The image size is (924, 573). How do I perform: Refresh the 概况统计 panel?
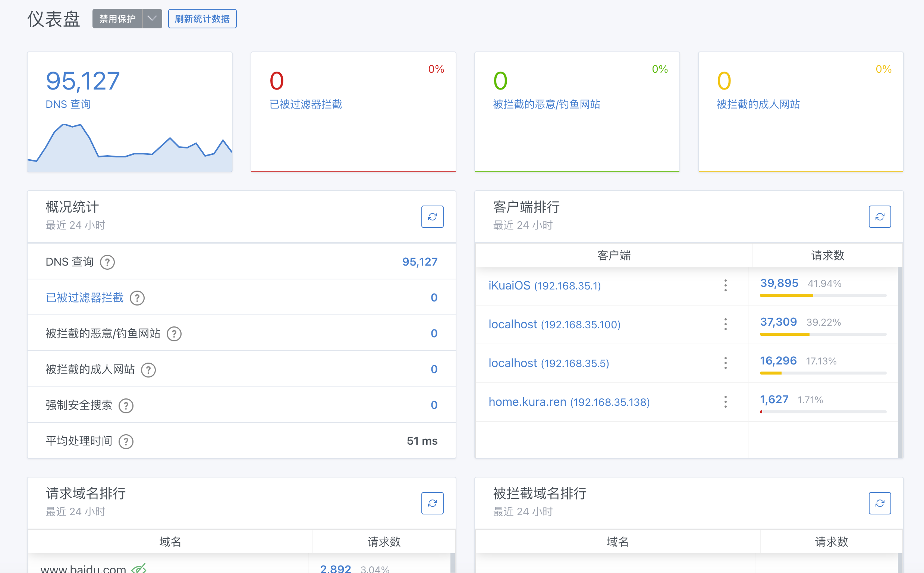[432, 217]
